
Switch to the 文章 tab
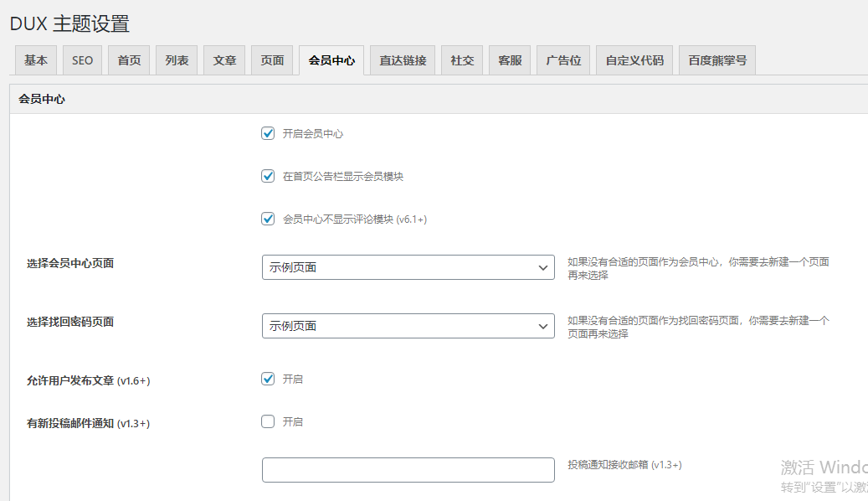coord(224,59)
